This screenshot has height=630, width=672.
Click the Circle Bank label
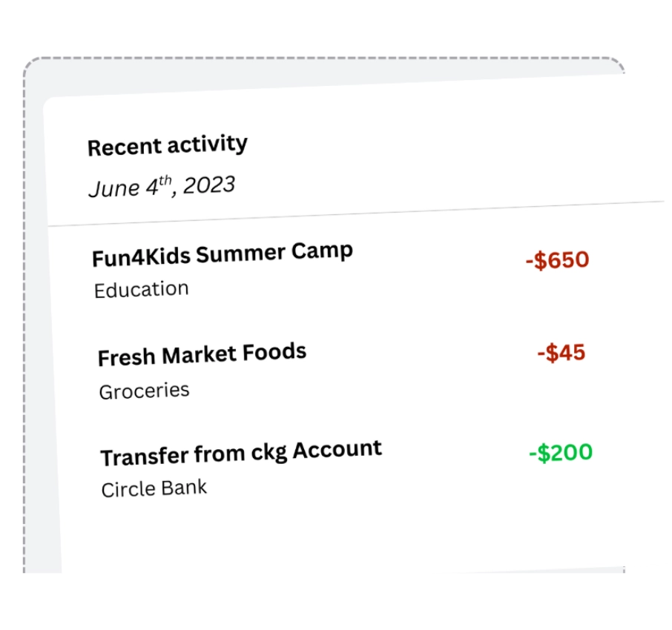pyautogui.click(x=154, y=489)
